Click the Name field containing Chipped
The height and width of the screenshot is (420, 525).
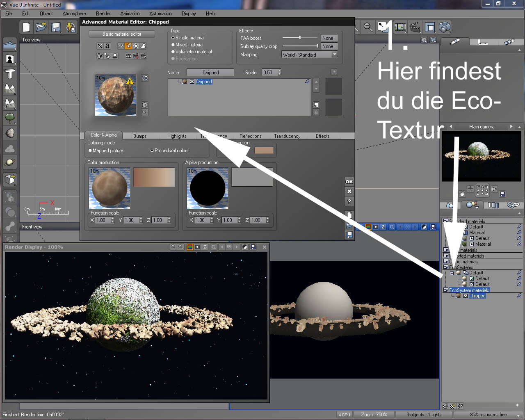point(210,73)
